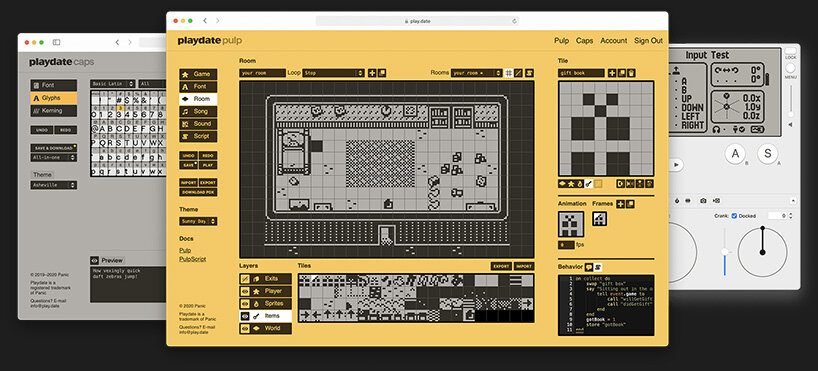Click the simulator Menu round button

[791, 68]
